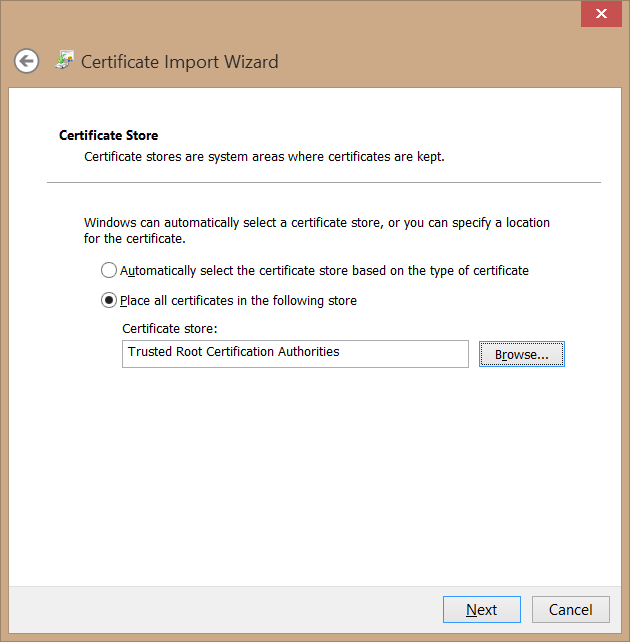Choose the 'Place all certificates' radio button

[109, 301]
